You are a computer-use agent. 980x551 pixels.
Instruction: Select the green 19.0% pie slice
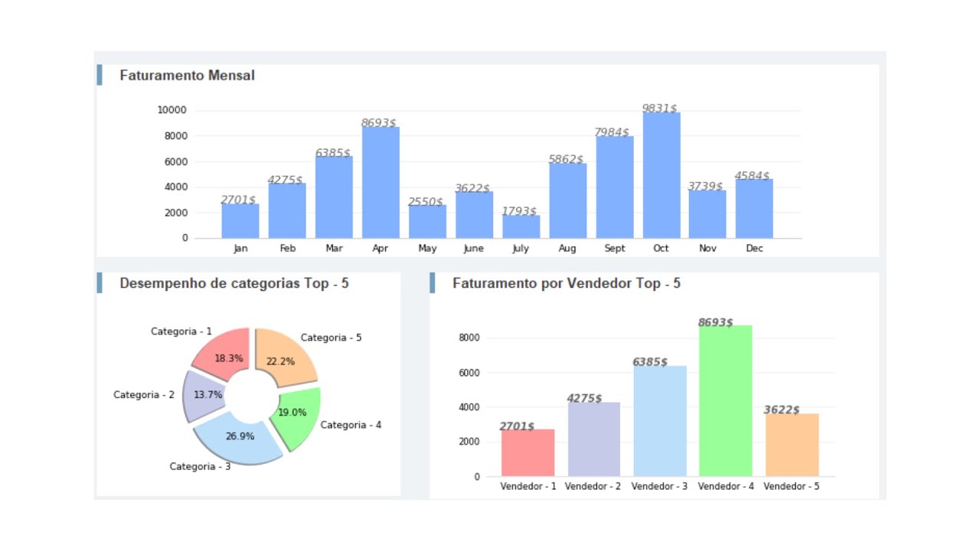click(x=296, y=415)
